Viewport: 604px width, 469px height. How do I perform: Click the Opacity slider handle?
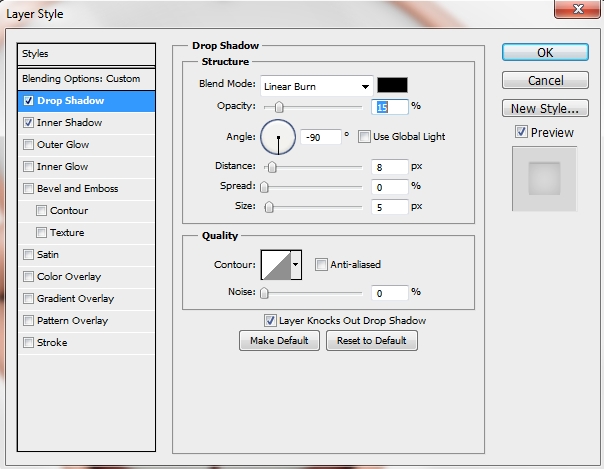(x=279, y=107)
